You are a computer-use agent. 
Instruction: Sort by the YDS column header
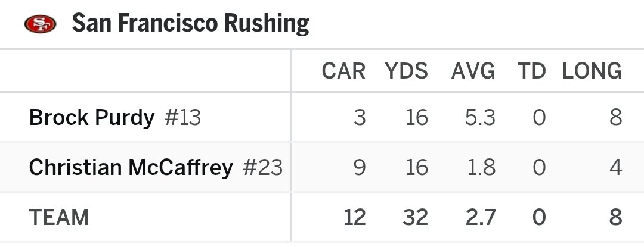pyautogui.click(x=406, y=71)
